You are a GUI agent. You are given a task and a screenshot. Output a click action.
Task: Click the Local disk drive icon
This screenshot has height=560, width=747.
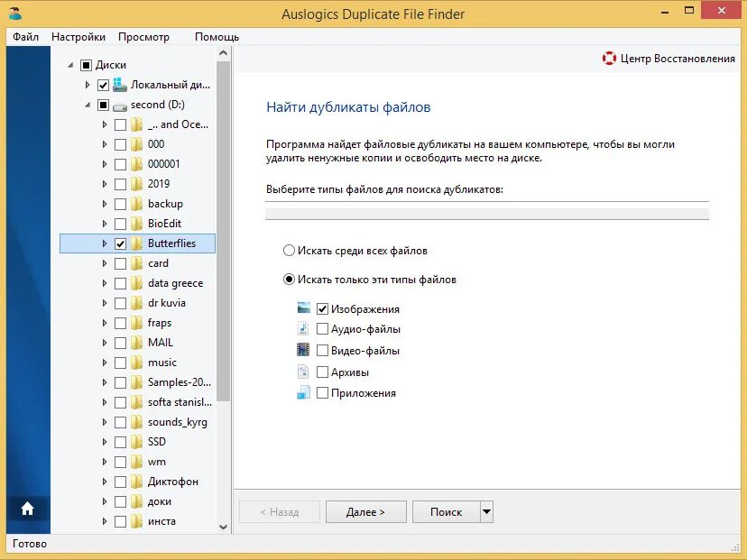pos(120,85)
